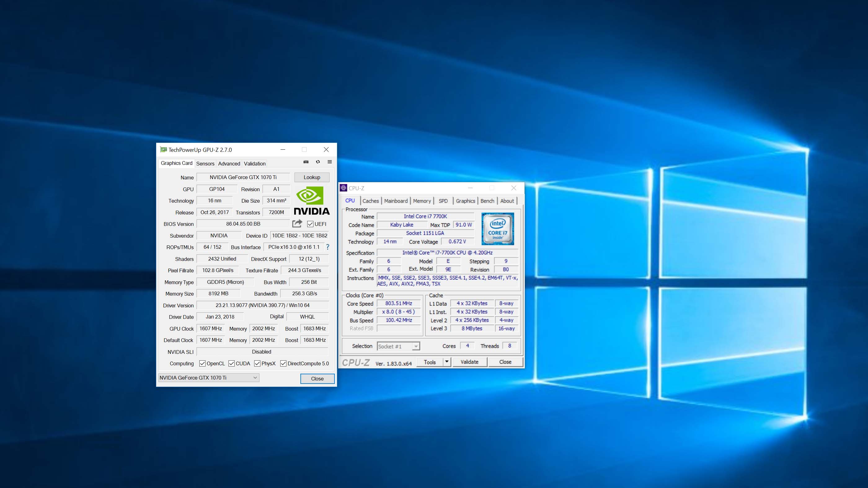Toggle the UEFI checkbox

(x=310, y=224)
